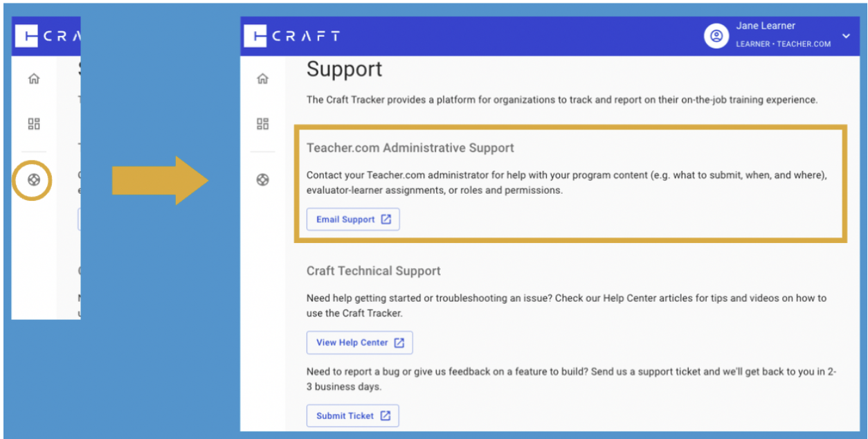Click the external-link icon on Submit Ticket

[x=386, y=415]
